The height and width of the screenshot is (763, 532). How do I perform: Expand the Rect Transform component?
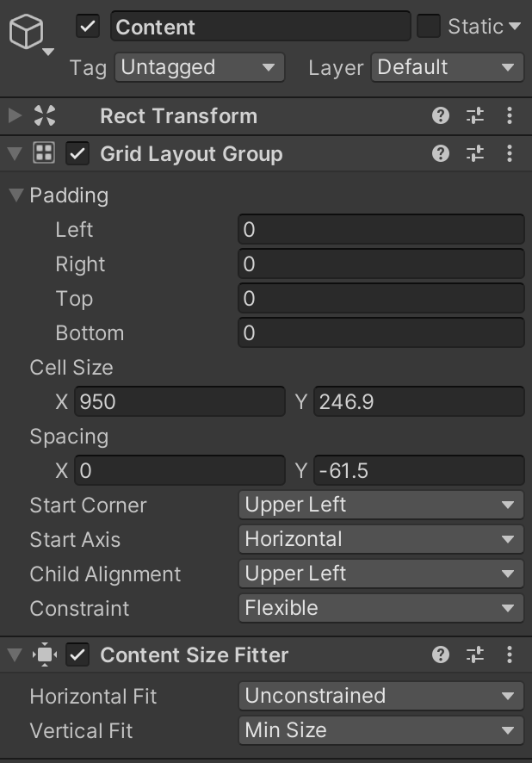pyautogui.click(x=12, y=115)
